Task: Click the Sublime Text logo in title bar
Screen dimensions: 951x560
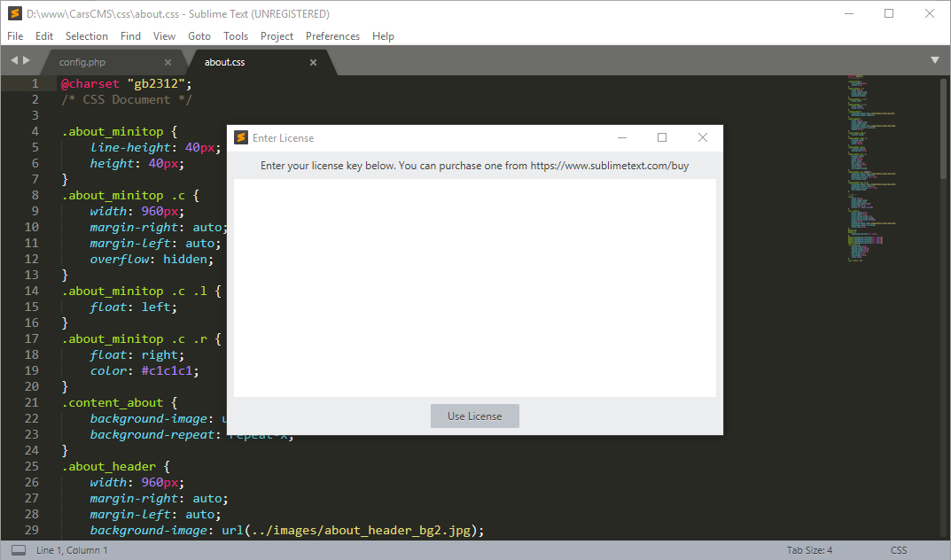Action: [15, 13]
